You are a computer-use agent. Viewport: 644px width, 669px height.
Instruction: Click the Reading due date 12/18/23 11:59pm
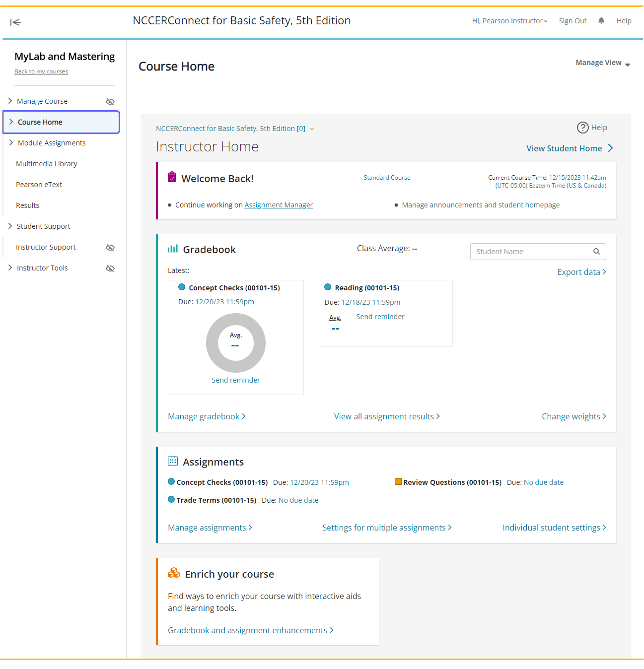pos(371,302)
